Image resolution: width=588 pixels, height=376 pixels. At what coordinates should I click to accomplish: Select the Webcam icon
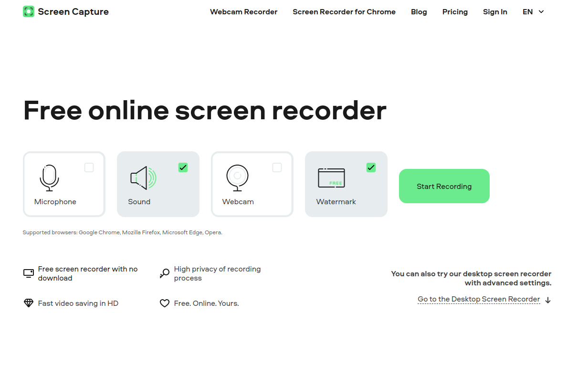click(237, 178)
